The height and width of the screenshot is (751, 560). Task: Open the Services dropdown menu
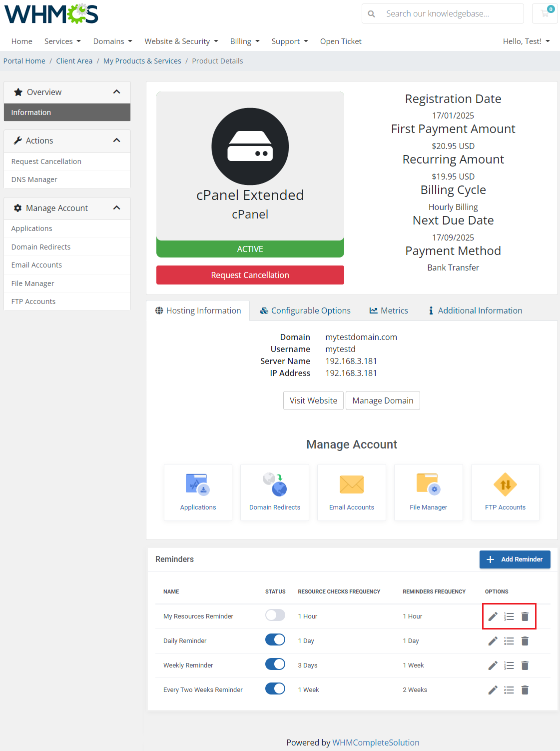point(62,41)
